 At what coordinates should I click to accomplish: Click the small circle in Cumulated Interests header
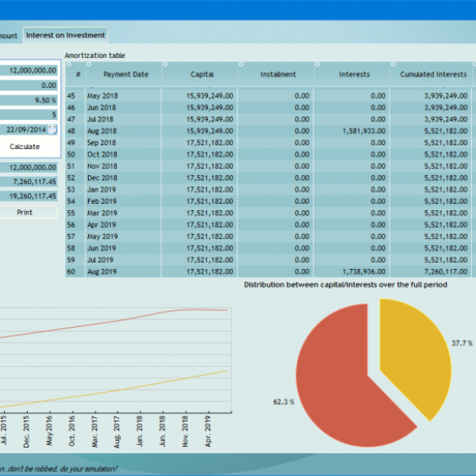[x=393, y=64]
